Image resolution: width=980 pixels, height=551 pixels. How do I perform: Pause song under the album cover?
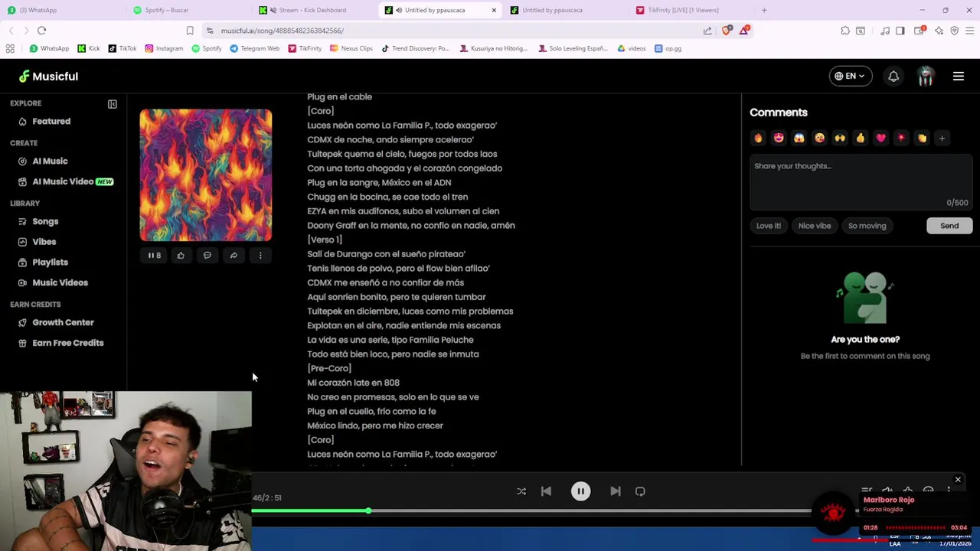(154, 256)
